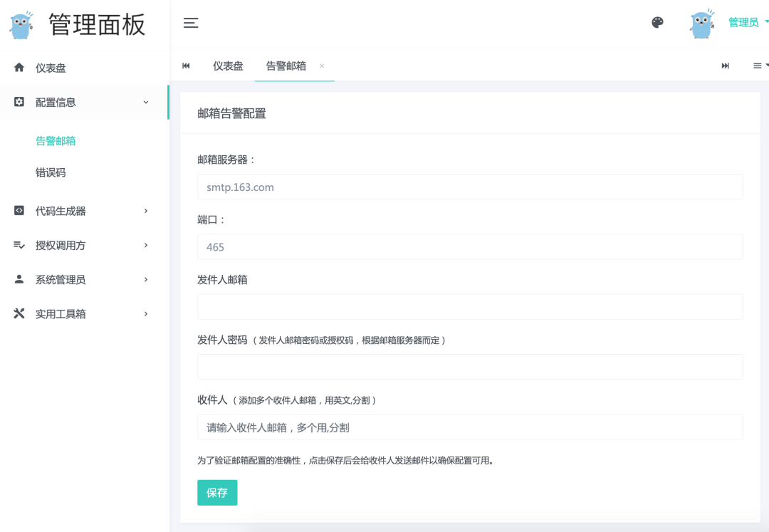Click the 配置信息 settings icon

point(19,102)
